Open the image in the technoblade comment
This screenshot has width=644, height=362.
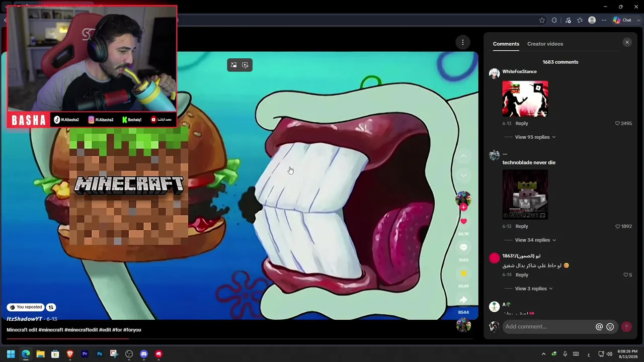pyautogui.click(x=525, y=195)
